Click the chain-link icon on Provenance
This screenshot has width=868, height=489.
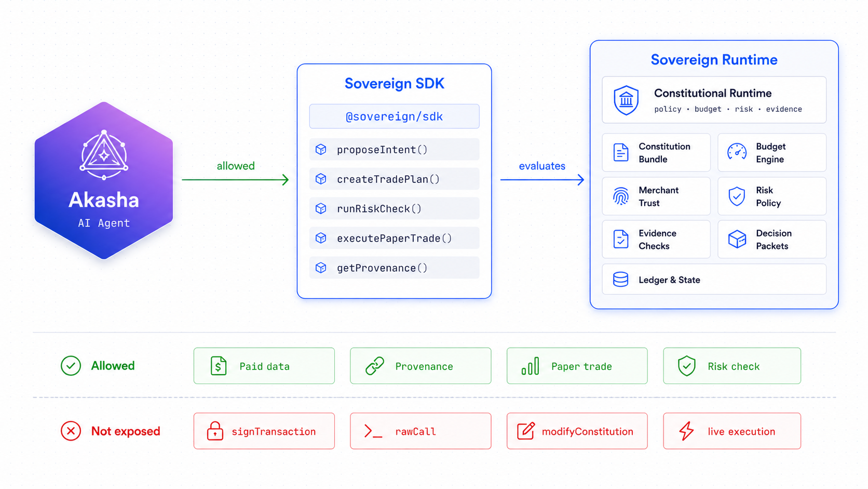375,366
